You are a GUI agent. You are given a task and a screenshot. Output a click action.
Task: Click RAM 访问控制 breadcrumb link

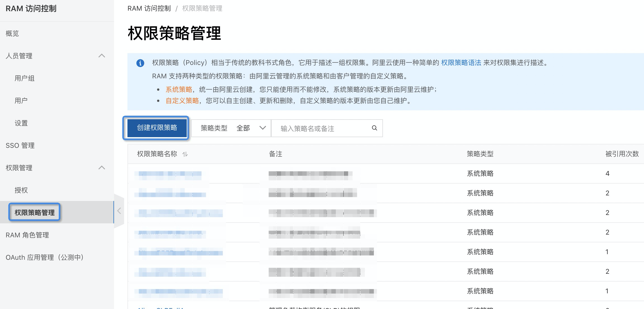tap(149, 8)
